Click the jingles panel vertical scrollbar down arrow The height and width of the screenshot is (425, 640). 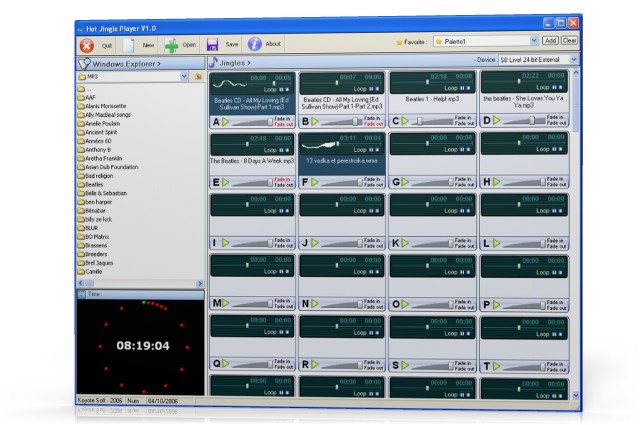[576, 395]
